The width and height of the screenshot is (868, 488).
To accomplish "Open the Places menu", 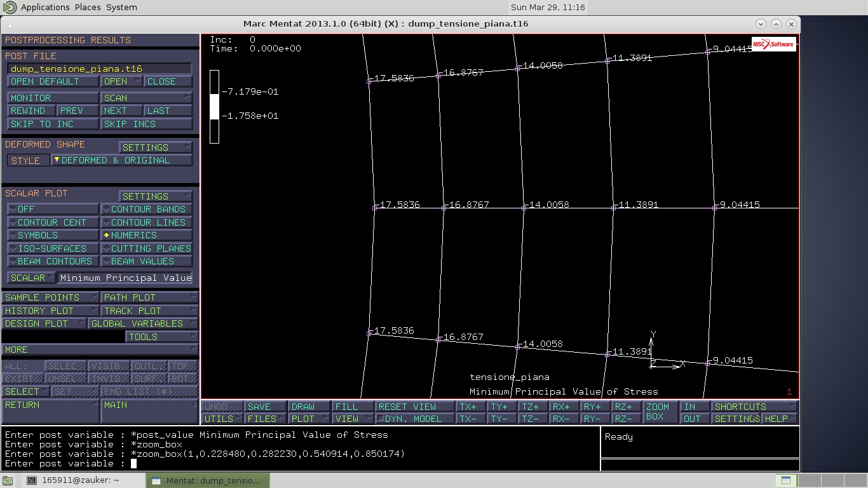I will click(x=88, y=7).
